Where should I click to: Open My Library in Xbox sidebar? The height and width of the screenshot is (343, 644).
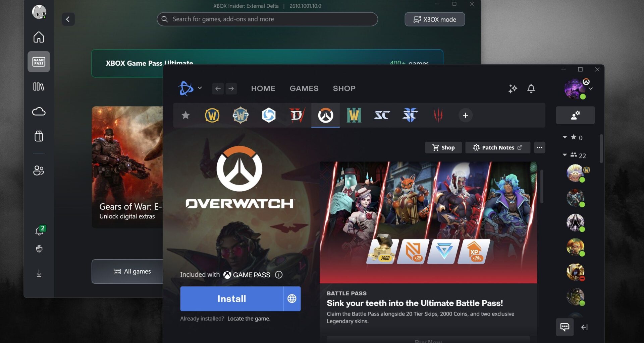pos(39,87)
